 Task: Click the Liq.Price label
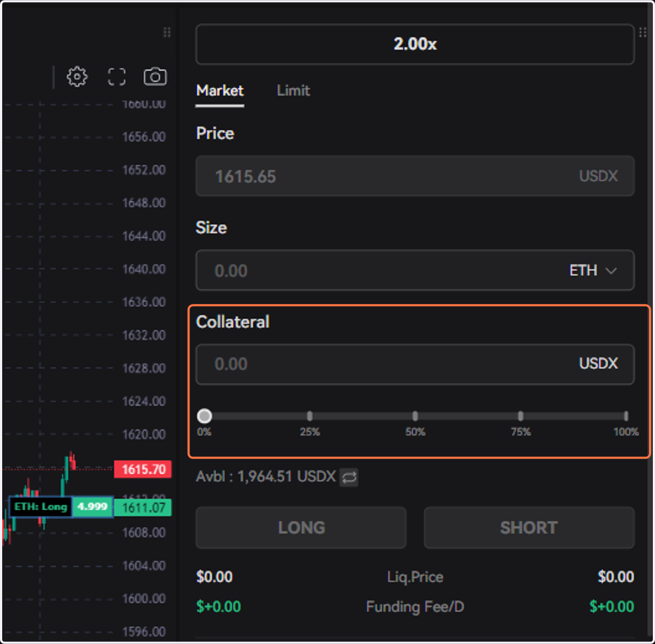tap(415, 577)
